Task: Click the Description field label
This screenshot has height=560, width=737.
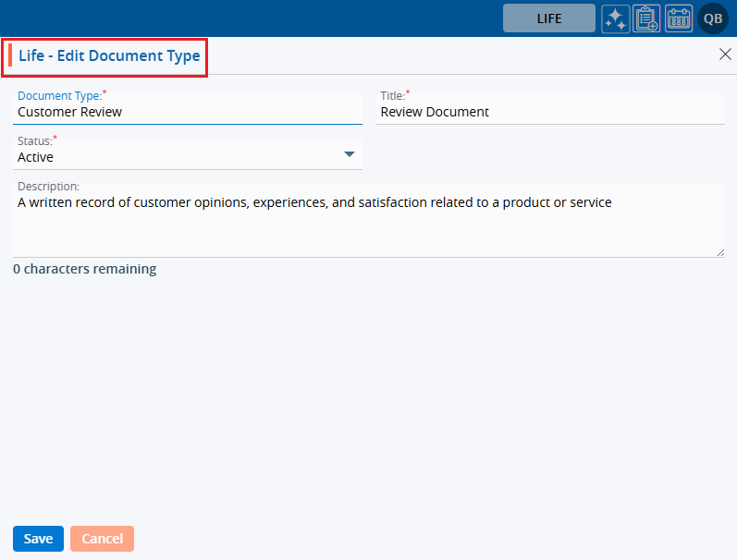Action: (x=48, y=186)
